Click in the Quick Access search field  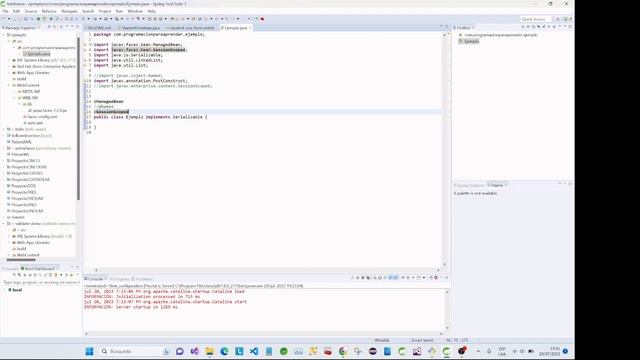coord(536,19)
